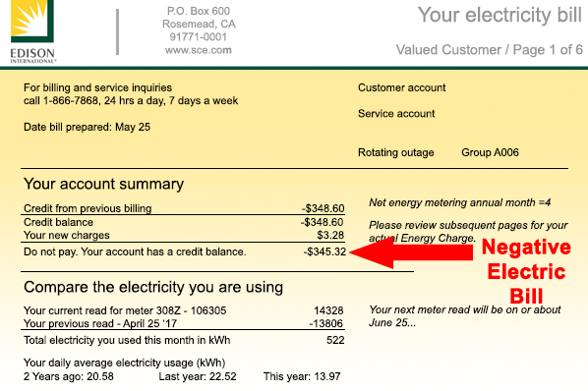
Task: Select 'Please review subsequent pages for your' note
Action: (468, 225)
